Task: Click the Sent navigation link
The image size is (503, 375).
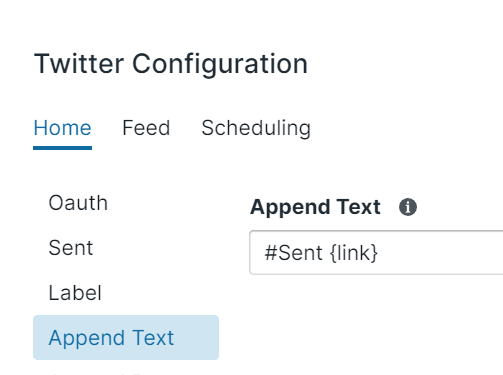Action: [x=71, y=248]
